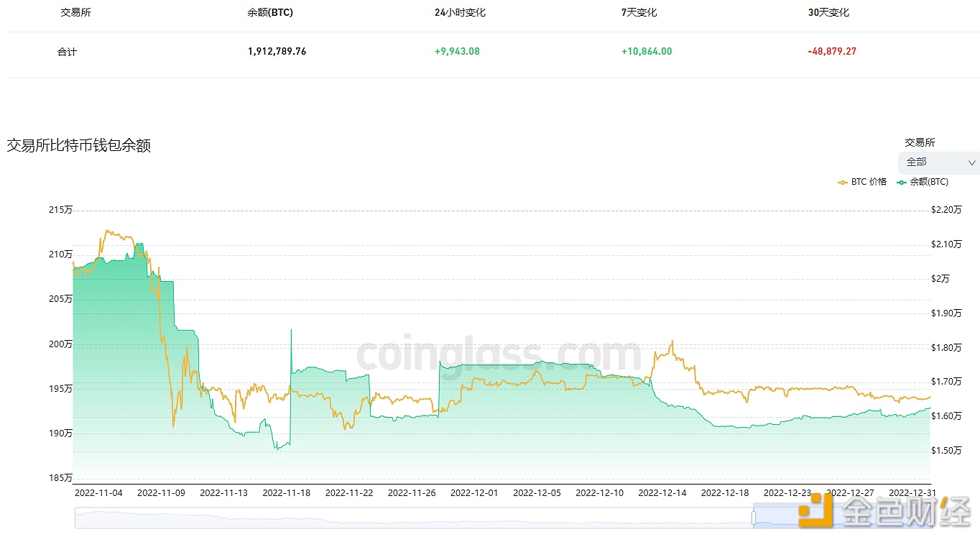Click the chevron arrow in exchange selector
Viewport: 980px width, 537px height.
tap(972, 163)
